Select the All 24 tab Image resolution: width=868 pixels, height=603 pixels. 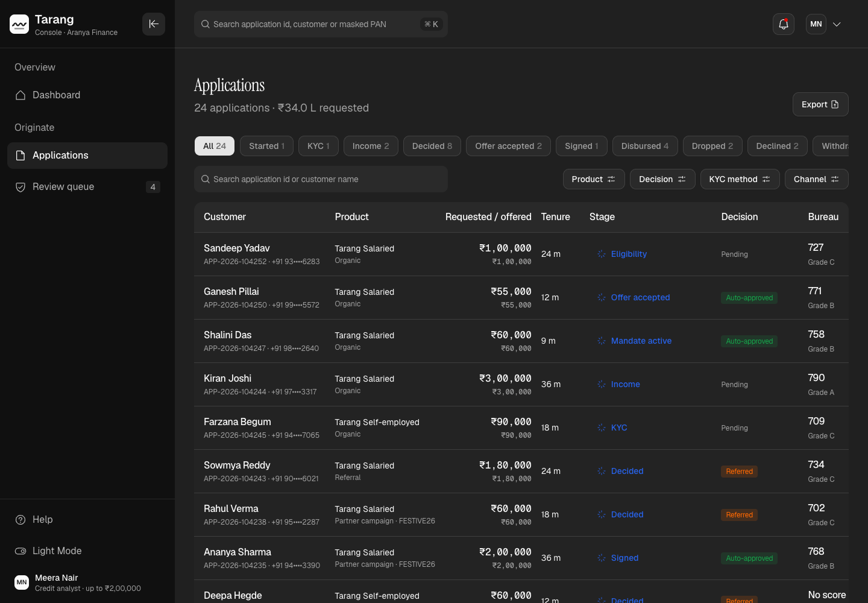215,146
